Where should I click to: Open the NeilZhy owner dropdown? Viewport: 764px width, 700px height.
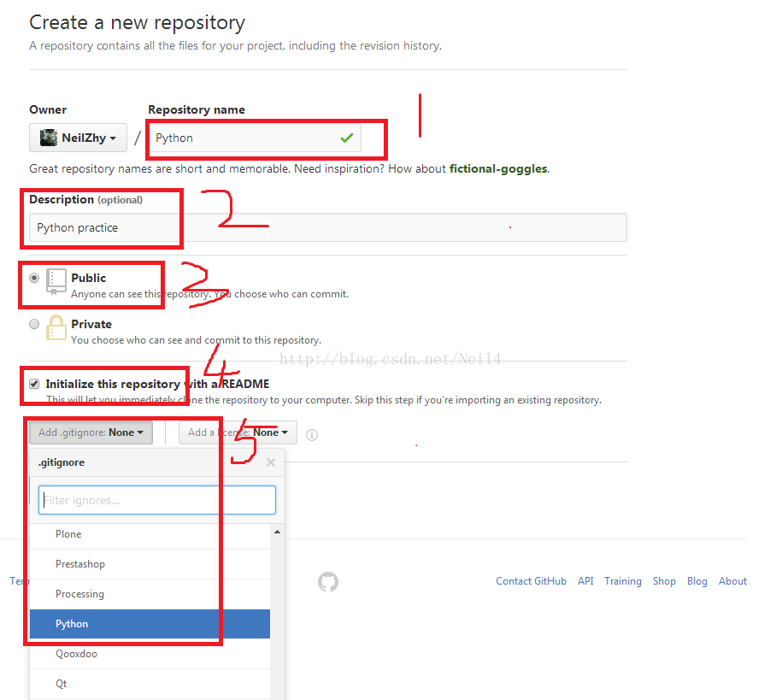click(x=78, y=138)
